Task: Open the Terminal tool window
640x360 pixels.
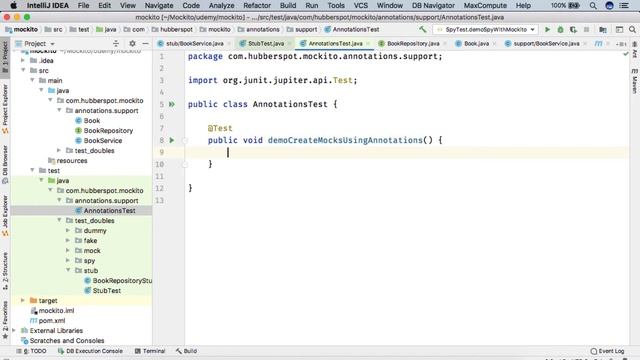Action: (150, 351)
